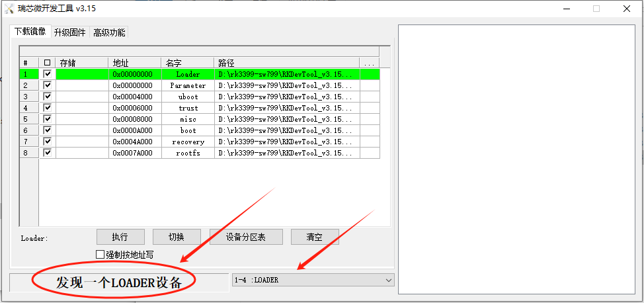Click the 清空 button
Image resolution: width=644 pixels, height=303 pixels.
[314, 237]
